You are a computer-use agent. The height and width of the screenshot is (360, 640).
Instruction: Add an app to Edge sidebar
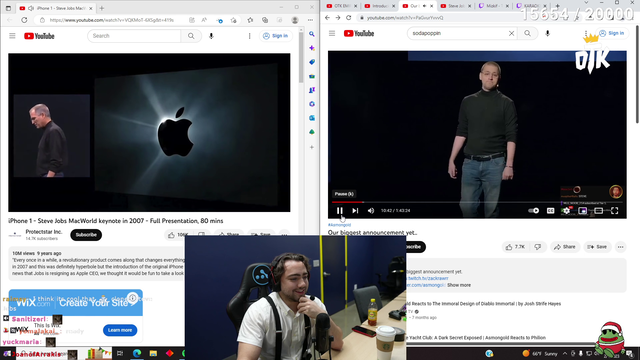tap(312, 147)
